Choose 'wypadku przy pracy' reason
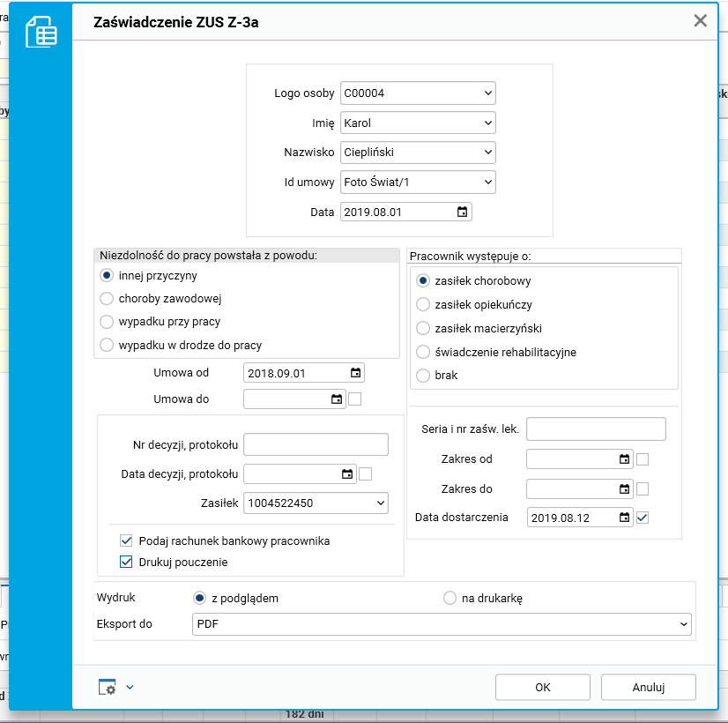The image size is (728, 723). [107, 322]
